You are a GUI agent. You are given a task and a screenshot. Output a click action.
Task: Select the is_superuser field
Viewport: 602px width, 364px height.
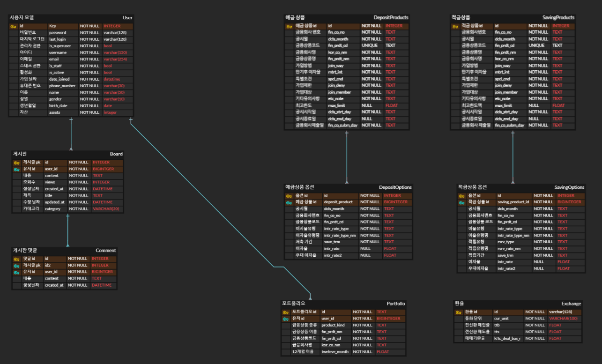point(59,46)
